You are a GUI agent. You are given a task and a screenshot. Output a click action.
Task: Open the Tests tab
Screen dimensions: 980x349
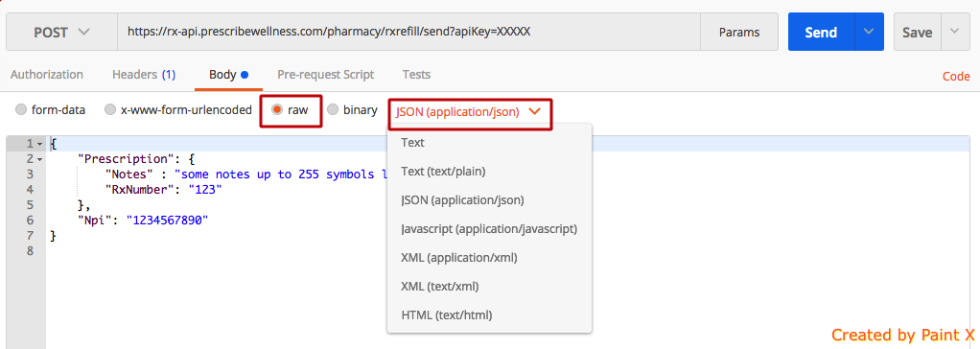coord(416,75)
